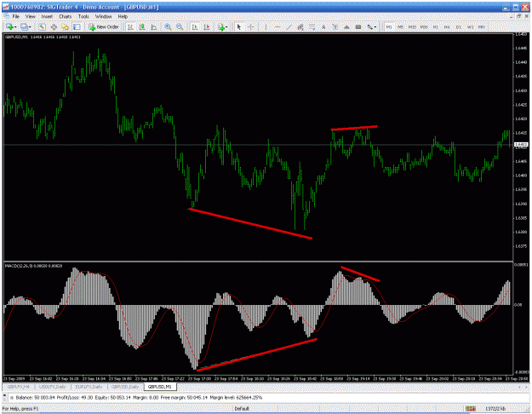The image size is (532, 414).
Task: Select the arrows up-triangle tool
Action: click(x=346, y=26)
